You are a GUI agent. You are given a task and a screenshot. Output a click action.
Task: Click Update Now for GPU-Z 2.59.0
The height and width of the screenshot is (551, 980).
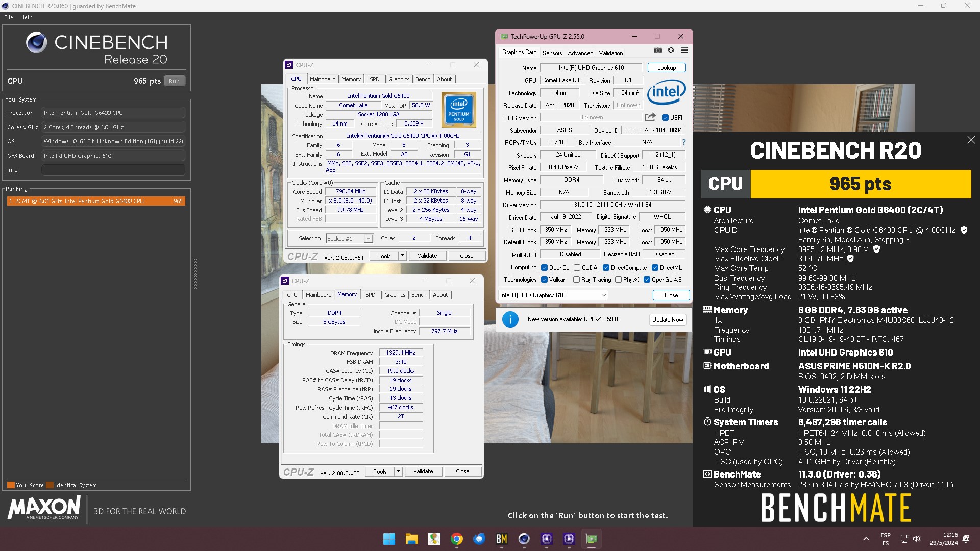(667, 320)
